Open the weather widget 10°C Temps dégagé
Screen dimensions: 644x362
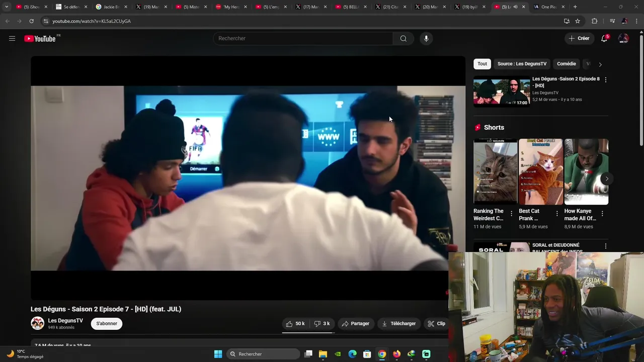point(25,354)
